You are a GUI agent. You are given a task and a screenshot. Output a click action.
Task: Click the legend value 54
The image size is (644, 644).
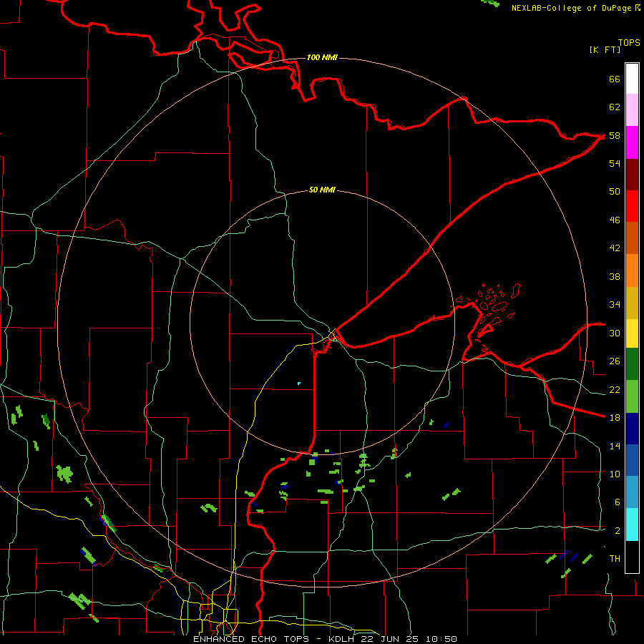615,163
